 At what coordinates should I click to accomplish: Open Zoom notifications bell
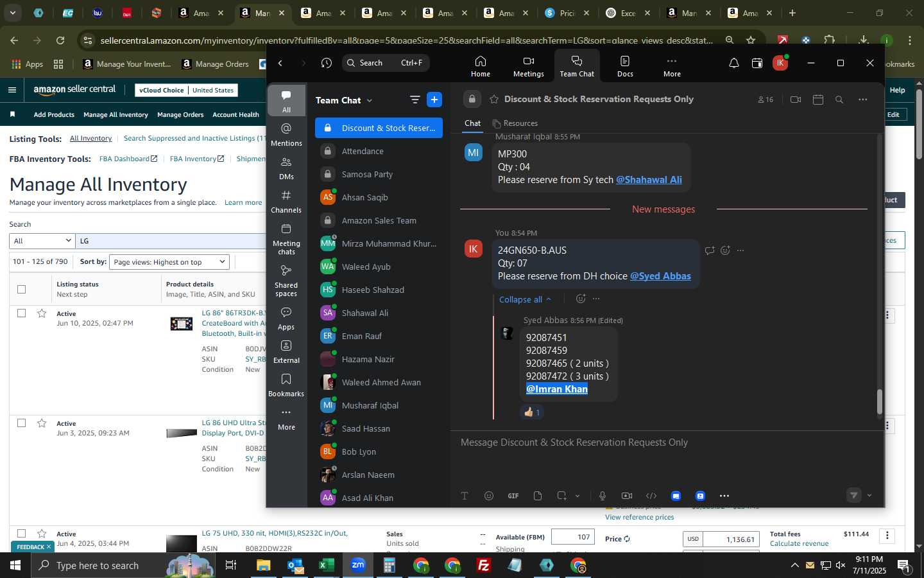tap(734, 63)
